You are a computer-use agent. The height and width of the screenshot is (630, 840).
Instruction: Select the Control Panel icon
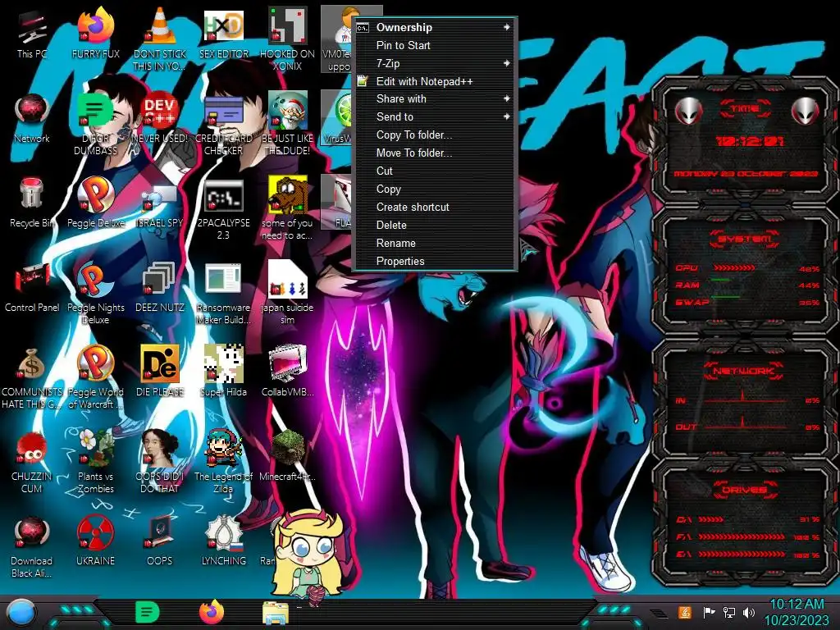32,287
